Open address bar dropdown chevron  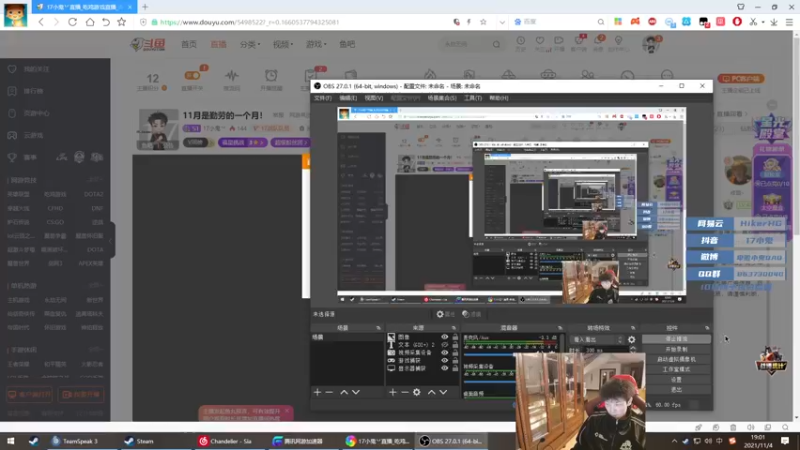[x=502, y=22]
